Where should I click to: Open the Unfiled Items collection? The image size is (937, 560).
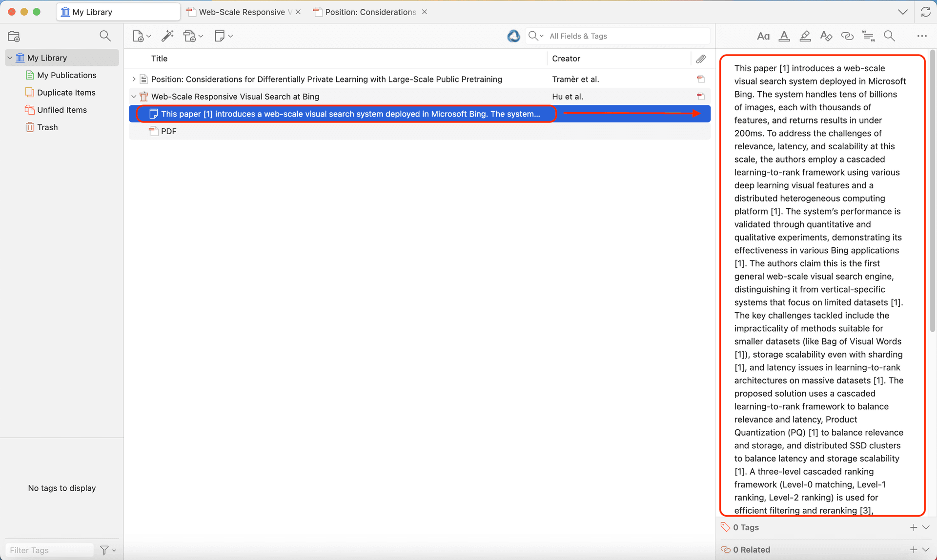tap(61, 110)
